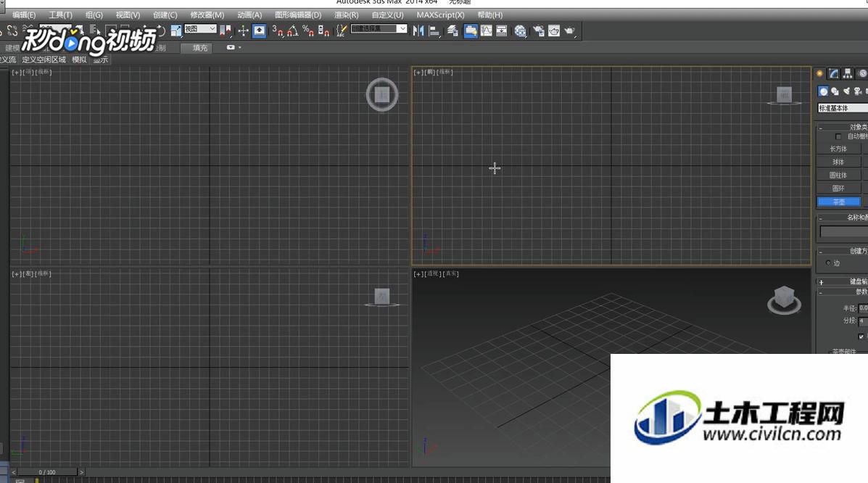868x483 pixels.
Task: Enable the 自动栅格 checkbox
Action: point(838,136)
